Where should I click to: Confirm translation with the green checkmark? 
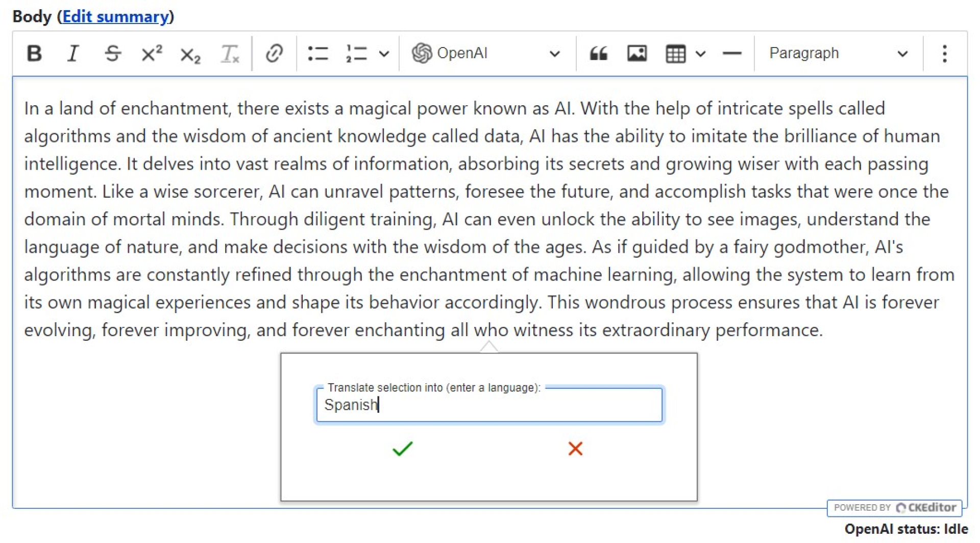[x=402, y=448]
